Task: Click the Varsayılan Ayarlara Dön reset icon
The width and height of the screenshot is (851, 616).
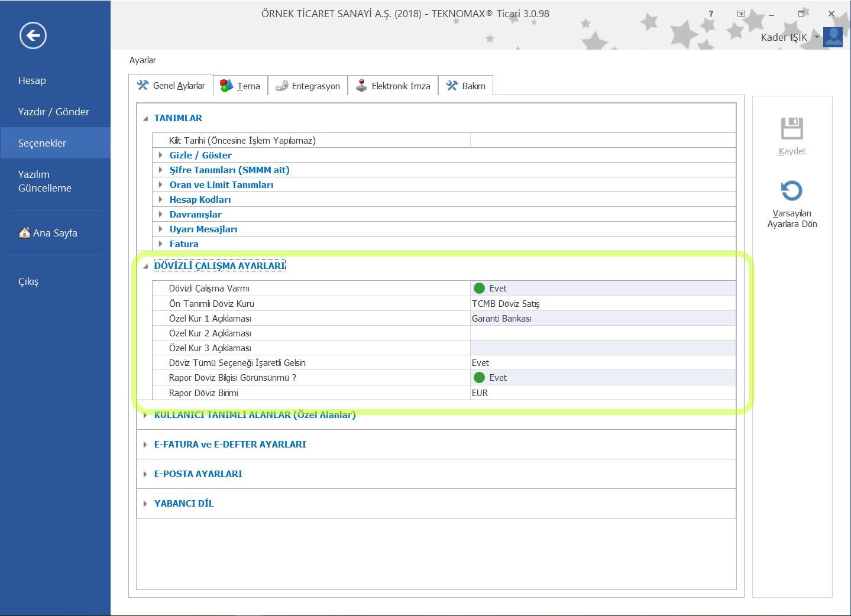Action: click(x=792, y=191)
